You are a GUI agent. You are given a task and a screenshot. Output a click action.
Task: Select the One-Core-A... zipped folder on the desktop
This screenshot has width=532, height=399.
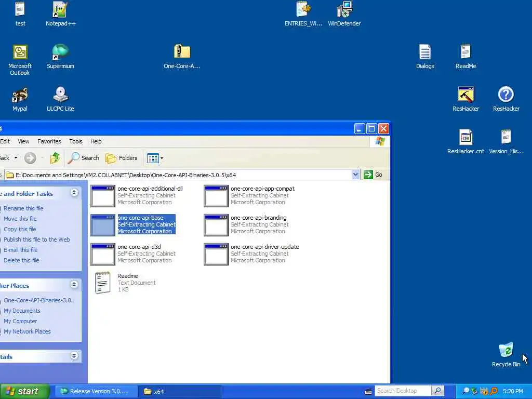[182, 56]
